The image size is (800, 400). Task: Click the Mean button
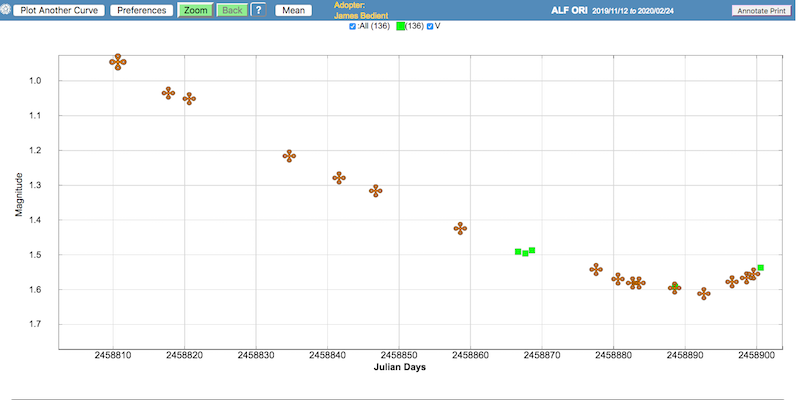tap(293, 10)
